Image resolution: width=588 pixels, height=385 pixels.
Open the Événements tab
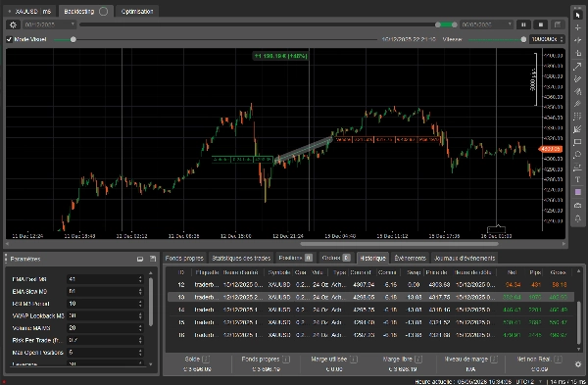tap(411, 258)
